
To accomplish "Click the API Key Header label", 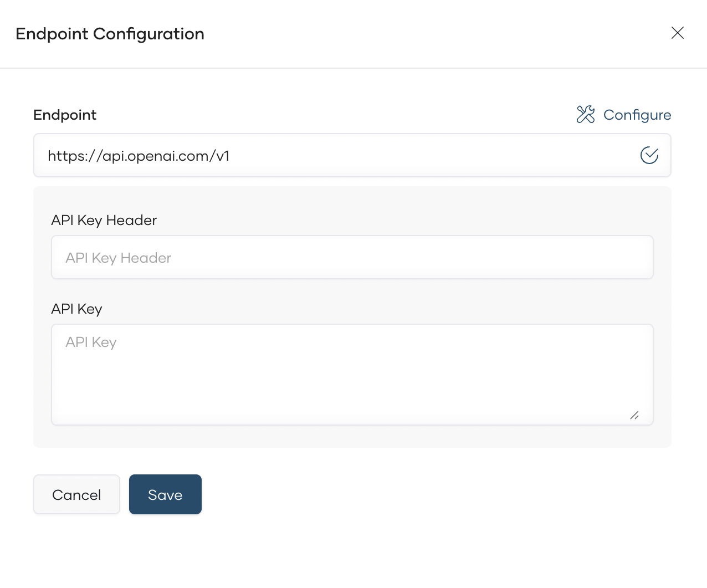I will click(104, 220).
